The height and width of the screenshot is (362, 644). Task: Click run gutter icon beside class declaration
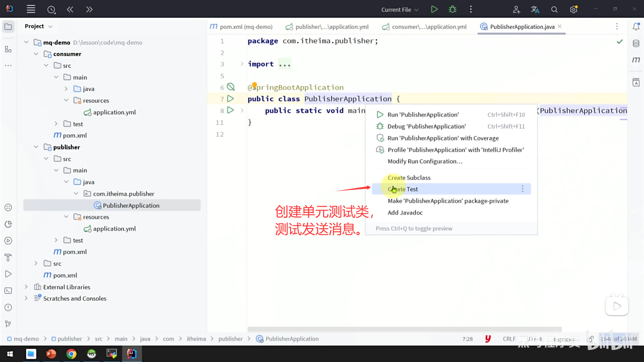point(230,99)
